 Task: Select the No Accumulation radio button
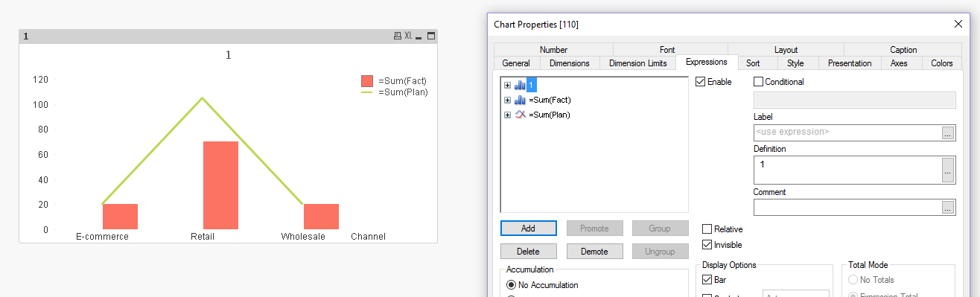[511, 285]
